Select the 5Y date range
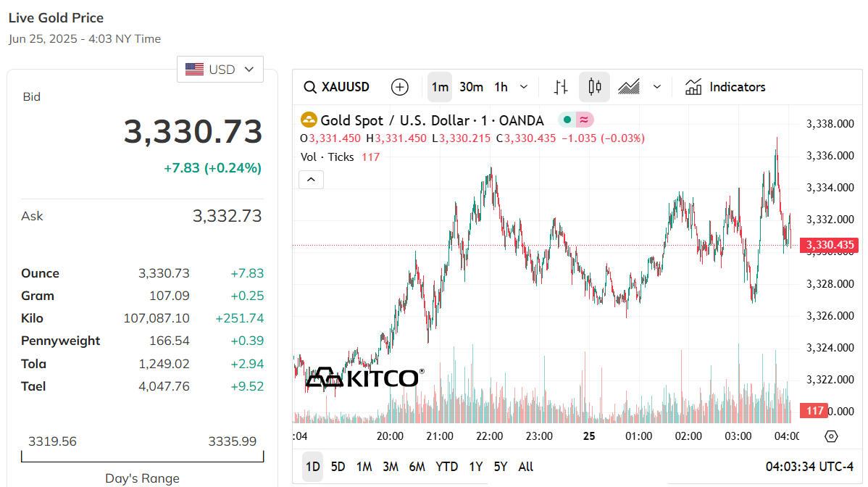 tap(501, 467)
